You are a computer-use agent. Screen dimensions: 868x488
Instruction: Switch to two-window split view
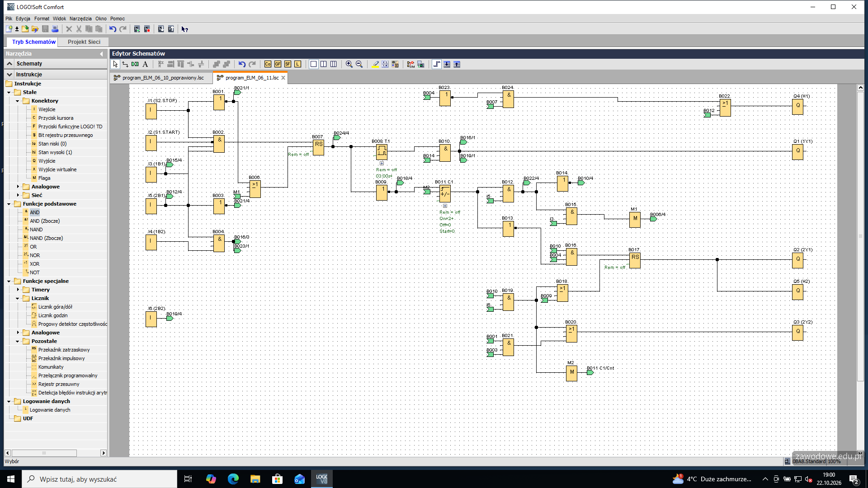pyautogui.click(x=323, y=64)
